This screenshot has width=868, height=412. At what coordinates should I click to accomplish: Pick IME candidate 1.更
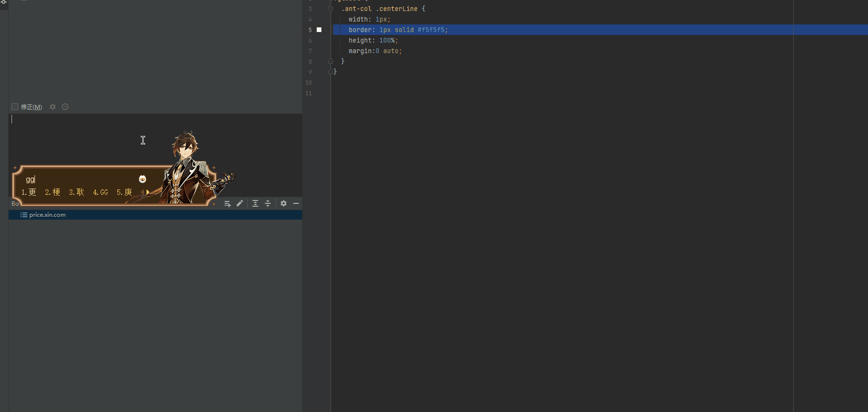[29, 192]
